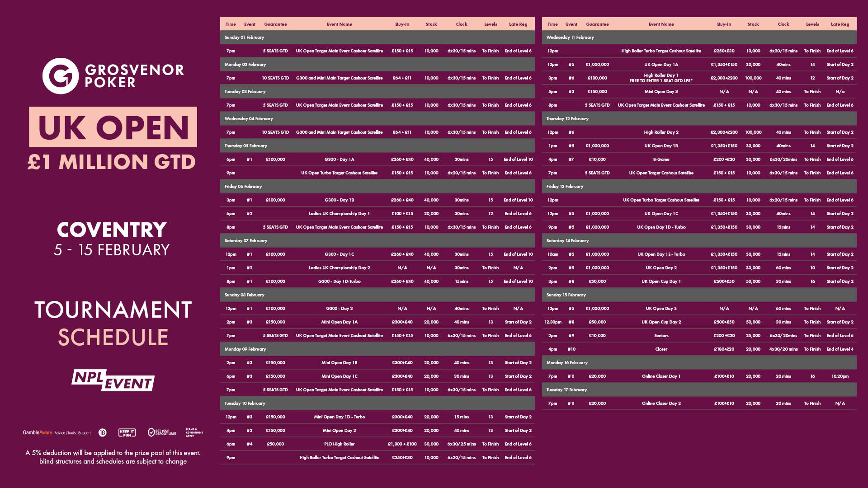
Task: Select the UK Open Day 1A event name
Action: tap(661, 65)
